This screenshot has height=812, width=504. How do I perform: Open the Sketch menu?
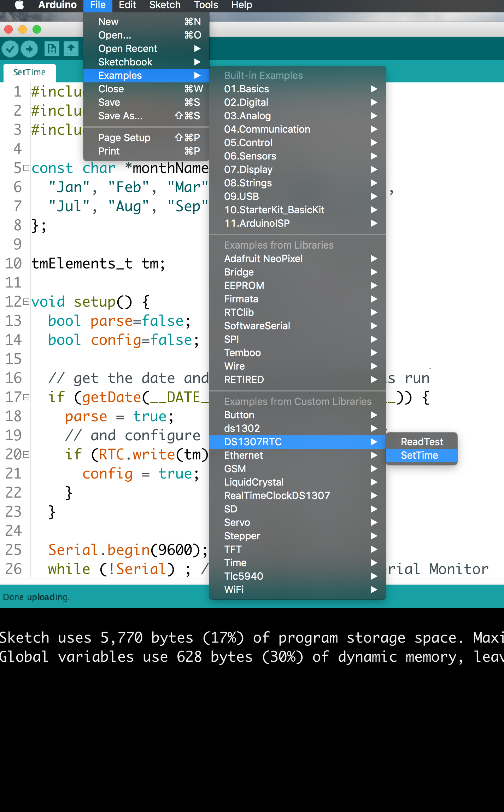pos(165,5)
